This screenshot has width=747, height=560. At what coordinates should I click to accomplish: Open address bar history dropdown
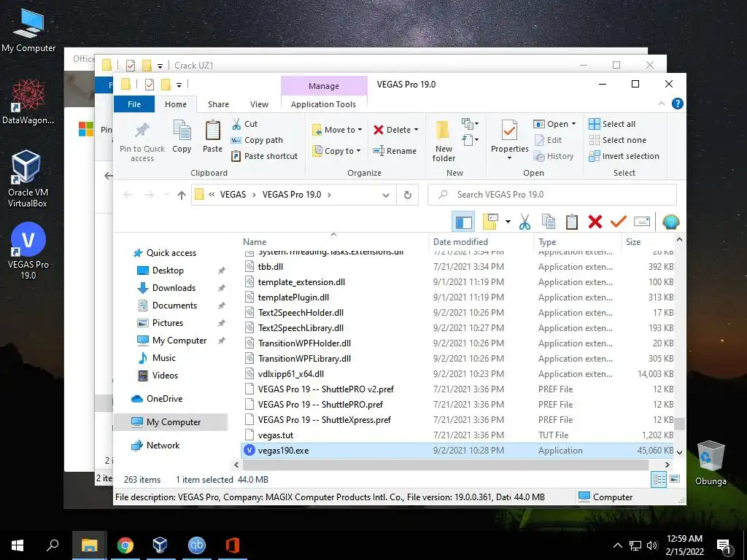pos(385,195)
